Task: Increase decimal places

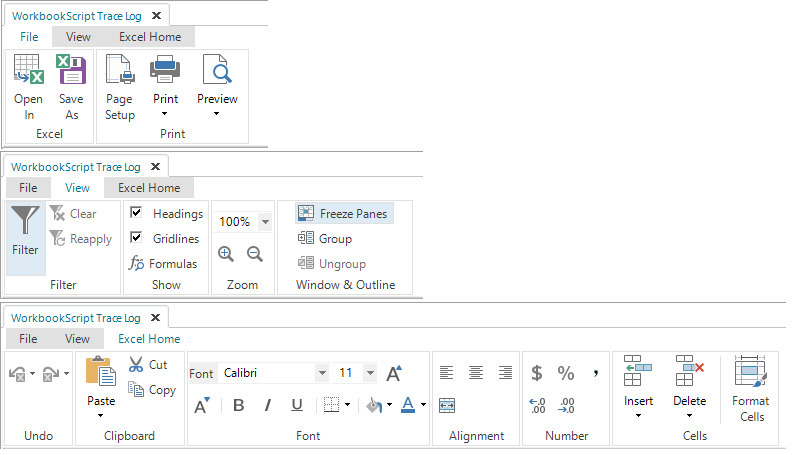Action: (x=537, y=405)
